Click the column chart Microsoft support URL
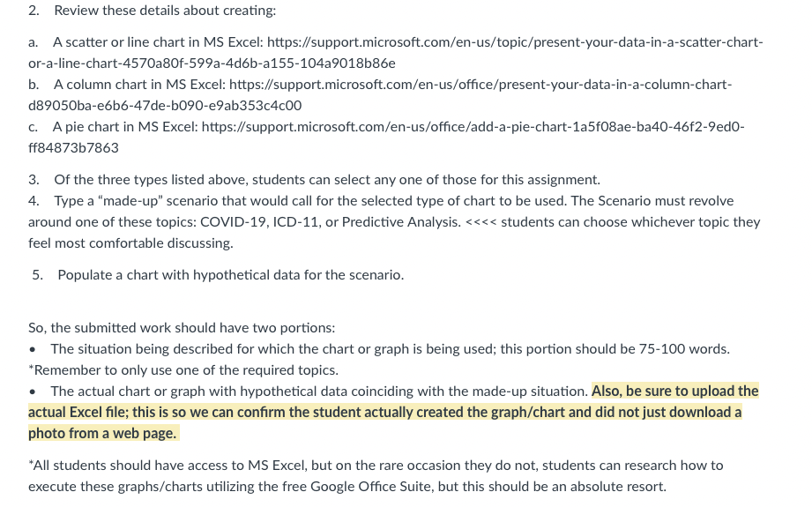 pos(480,85)
